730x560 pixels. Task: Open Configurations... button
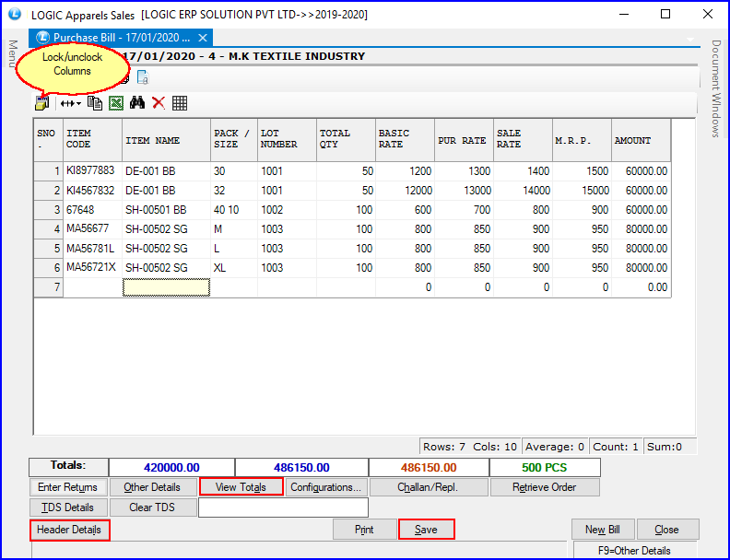[326, 487]
